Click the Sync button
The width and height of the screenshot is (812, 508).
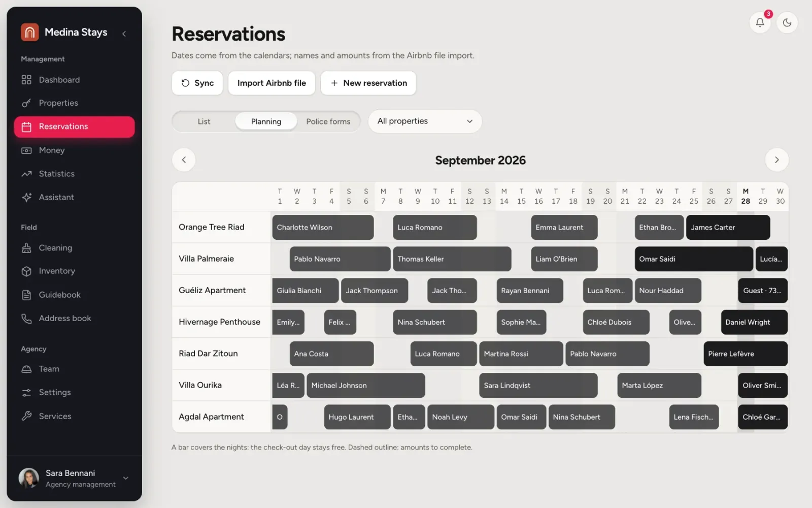coord(197,83)
